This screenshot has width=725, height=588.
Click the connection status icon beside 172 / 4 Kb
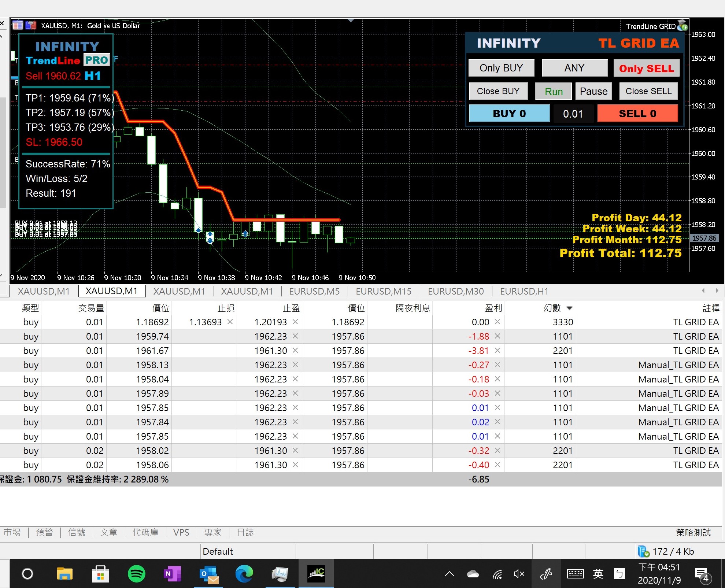[643, 551]
